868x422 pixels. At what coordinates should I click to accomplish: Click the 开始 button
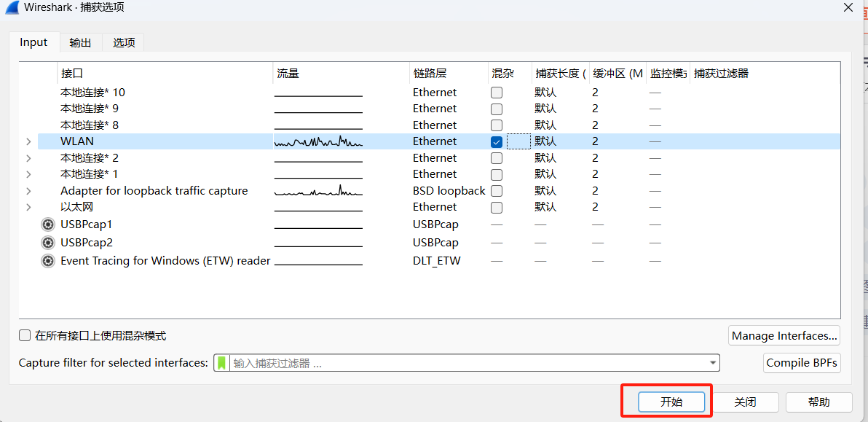click(671, 402)
